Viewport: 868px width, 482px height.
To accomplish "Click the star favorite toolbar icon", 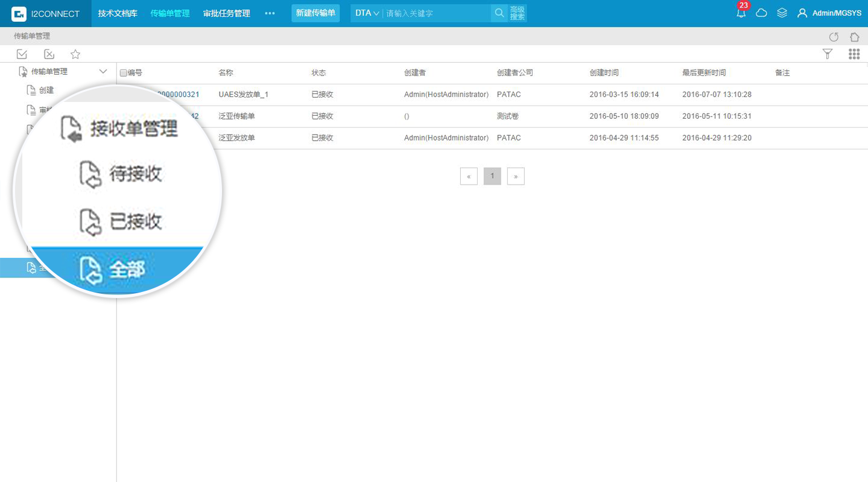I will [75, 54].
